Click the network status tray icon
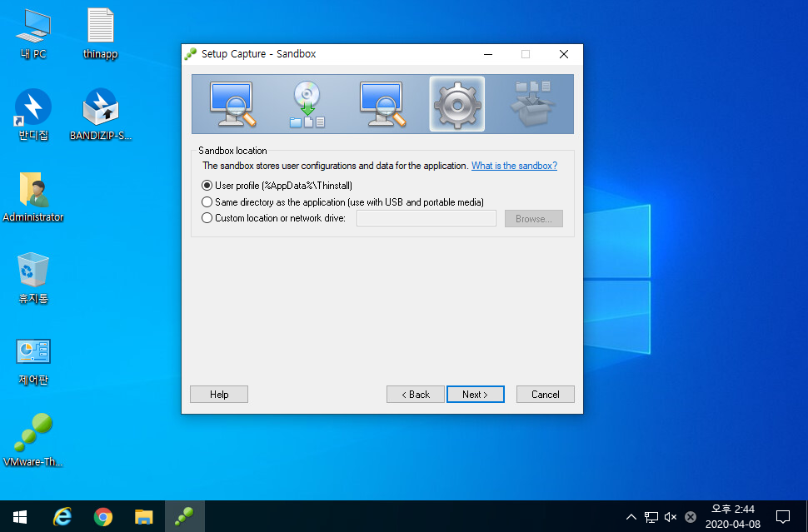Image resolution: width=808 pixels, height=532 pixels. click(x=651, y=517)
